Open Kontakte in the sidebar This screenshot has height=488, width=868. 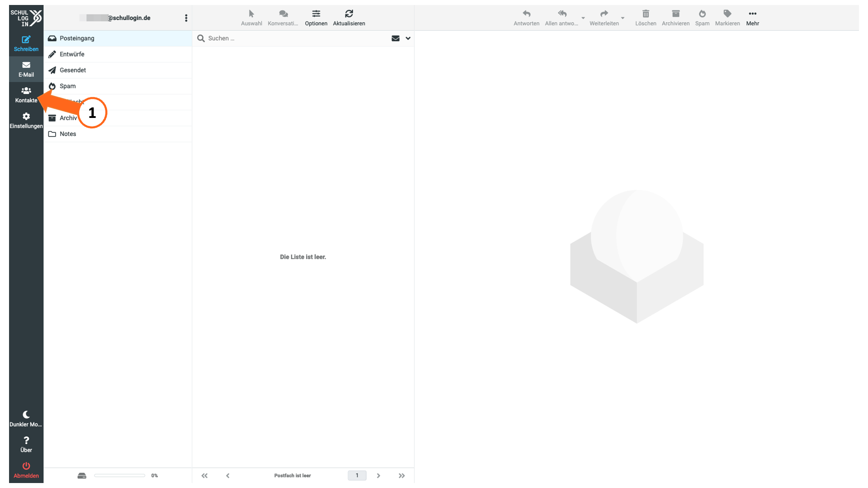pos(26,95)
